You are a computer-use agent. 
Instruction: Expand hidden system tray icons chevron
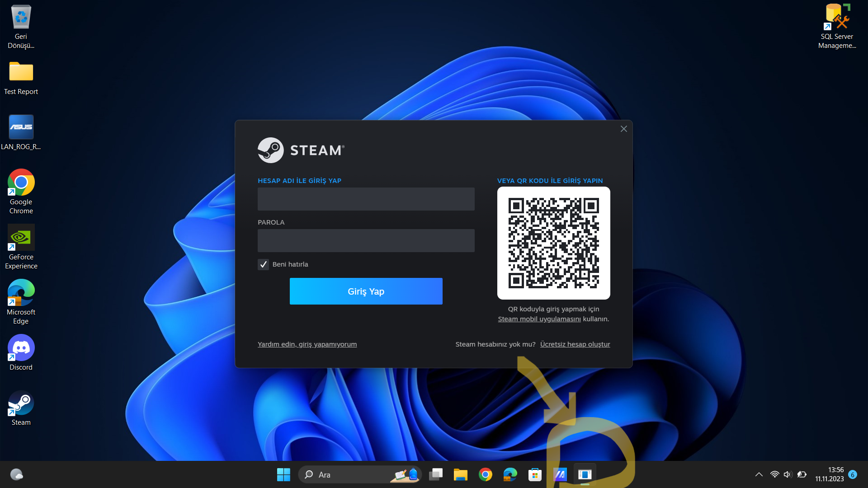point(759,474)
